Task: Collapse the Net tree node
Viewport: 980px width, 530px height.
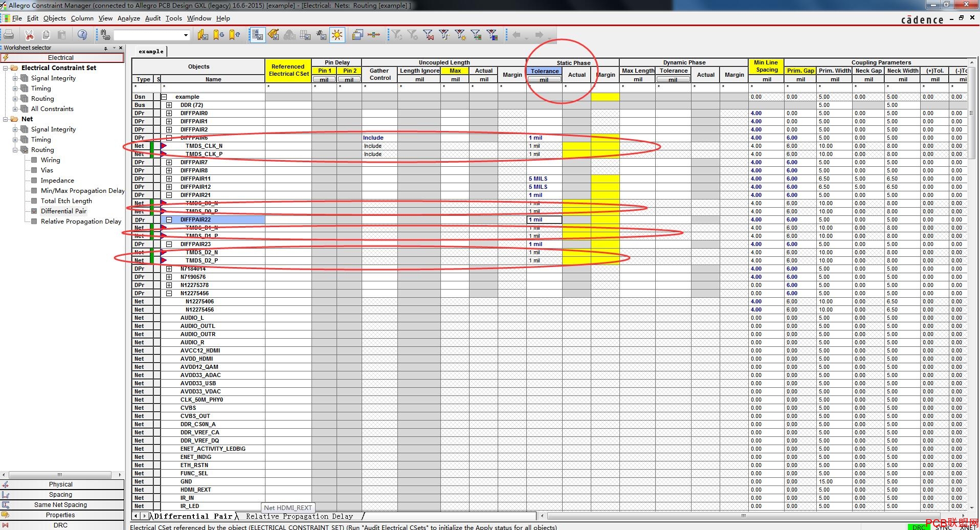Action: 6,119
